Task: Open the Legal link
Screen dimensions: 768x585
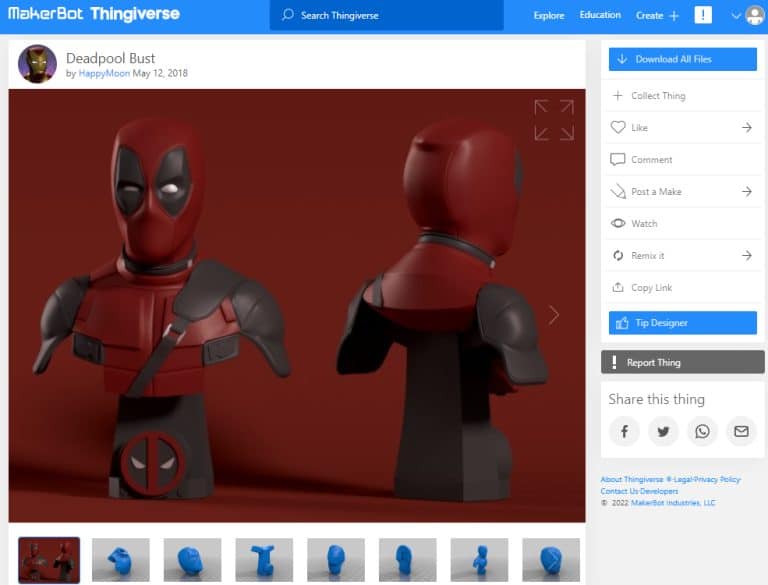Action: tap(681, 479)
